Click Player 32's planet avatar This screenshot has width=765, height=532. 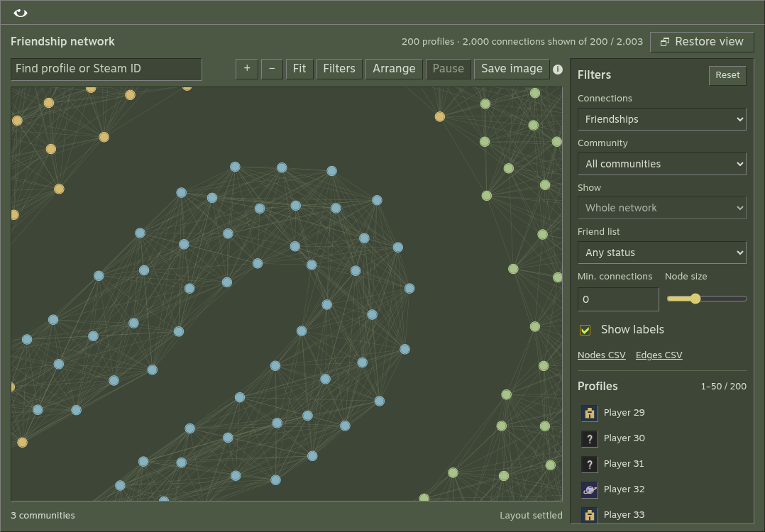coord(589,489)
